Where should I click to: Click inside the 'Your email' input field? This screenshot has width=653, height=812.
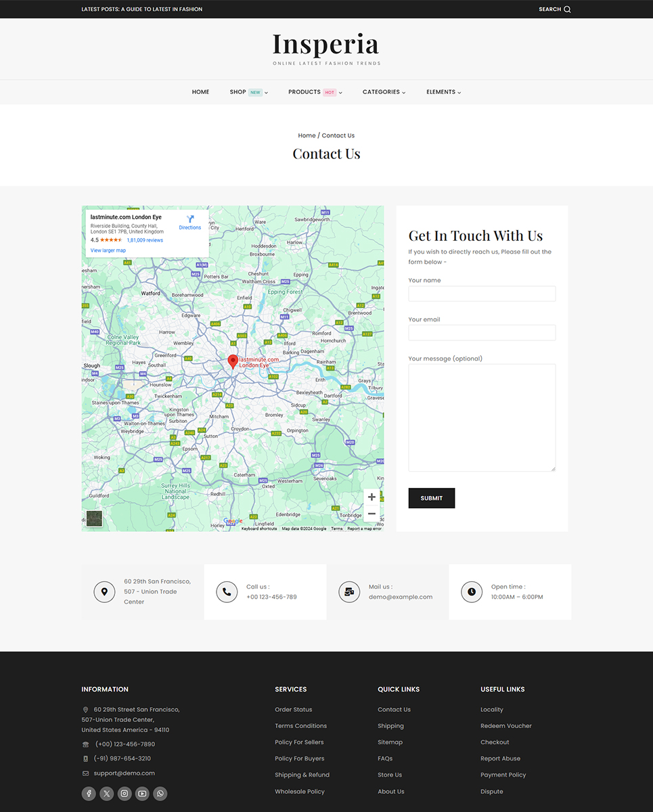tap(481, 332)
